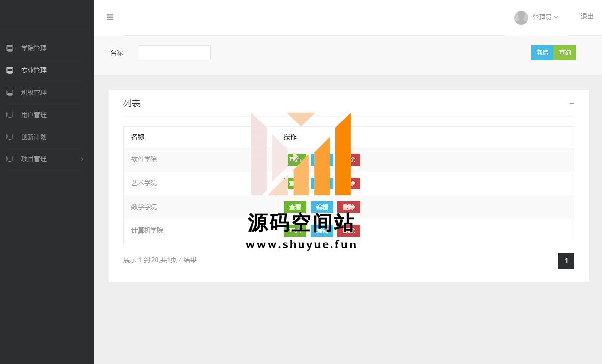Go to 用户管理 menu item
Viewport: 602px width, 364px height.
pyautogui.click(x=34, y=115)
